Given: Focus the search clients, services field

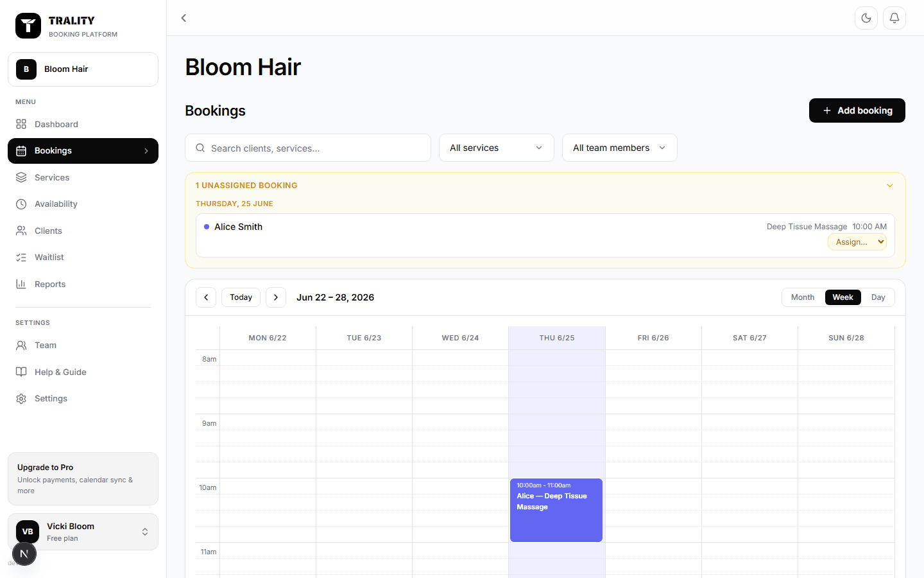Looking at the screenshot, I should click(x=308, y=148).
